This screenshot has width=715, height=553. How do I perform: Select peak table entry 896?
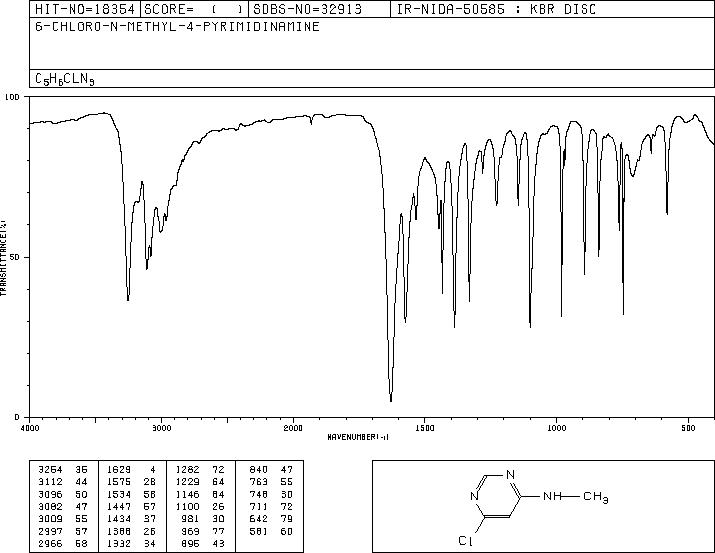[191, 544]
